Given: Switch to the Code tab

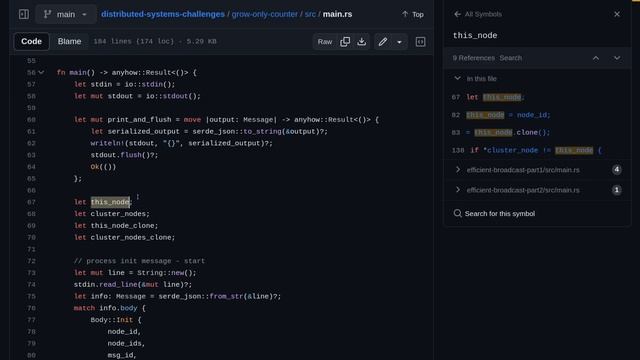Looking at the screenshot, I should pyautogui.click(x=31, y=42).
